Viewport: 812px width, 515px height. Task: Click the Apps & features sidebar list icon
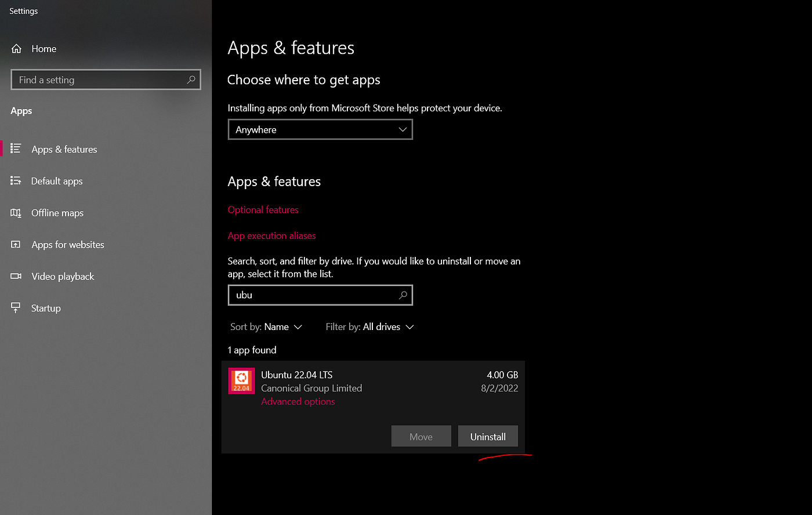tap(16, 149)
